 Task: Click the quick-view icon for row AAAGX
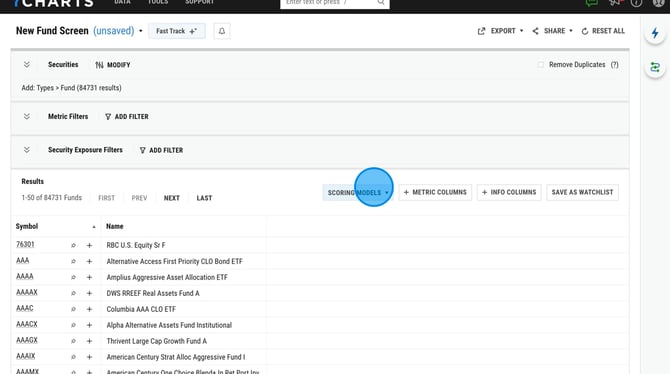(73, 341)
